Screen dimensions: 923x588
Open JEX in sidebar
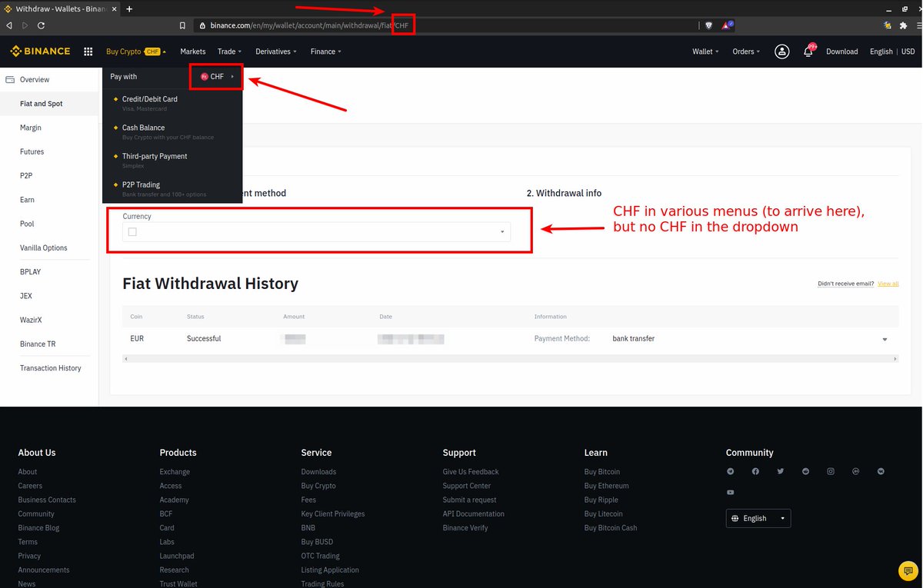tap(26, 296)
